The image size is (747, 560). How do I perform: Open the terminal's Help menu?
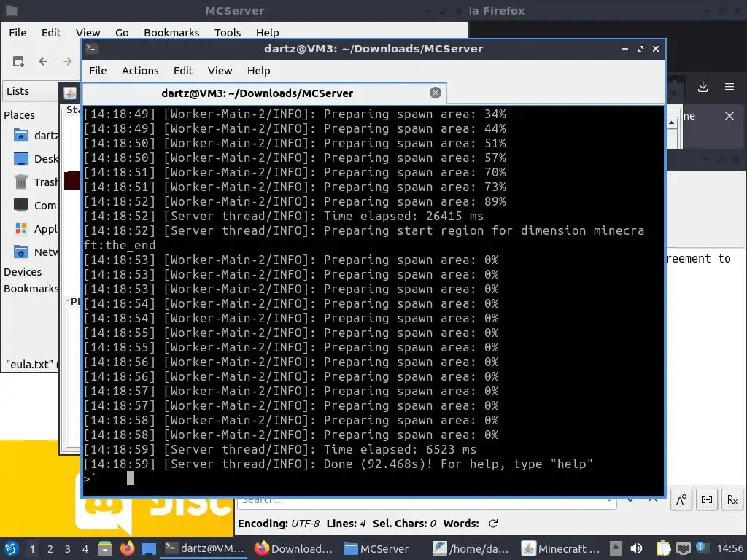pos(259,71)
